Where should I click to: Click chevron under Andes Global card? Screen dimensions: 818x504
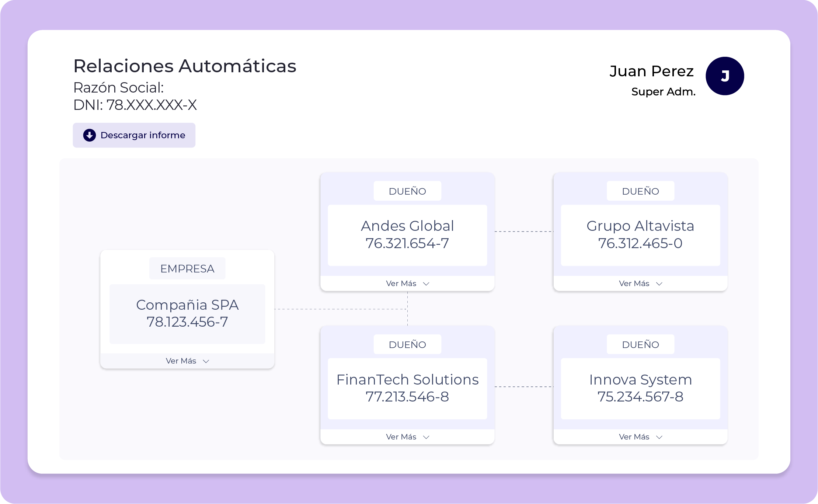tap(426, 284)
